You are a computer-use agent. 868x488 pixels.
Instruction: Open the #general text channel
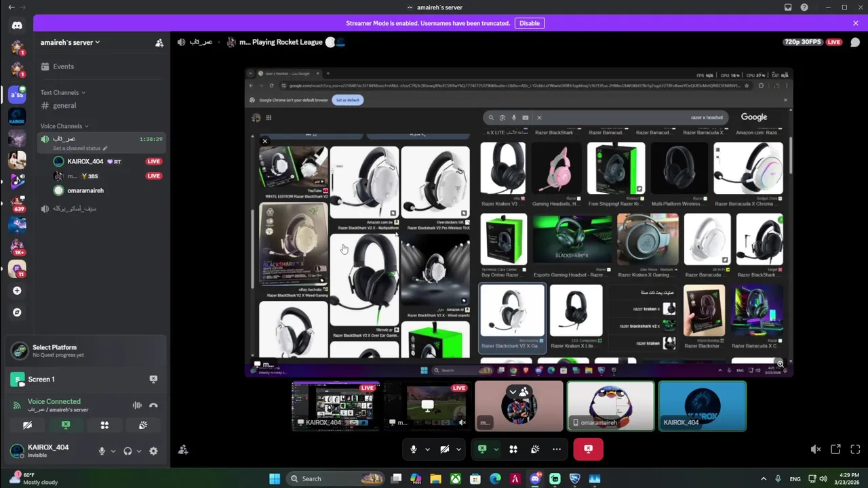click(100, 106)
